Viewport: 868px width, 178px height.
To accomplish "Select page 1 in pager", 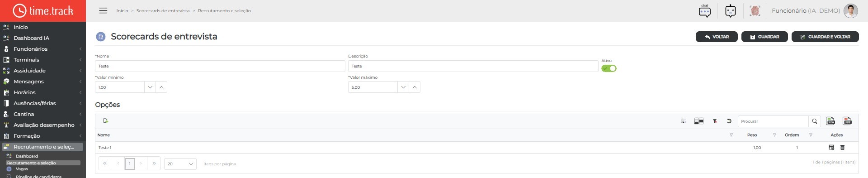I will click(x=130, y=164).
